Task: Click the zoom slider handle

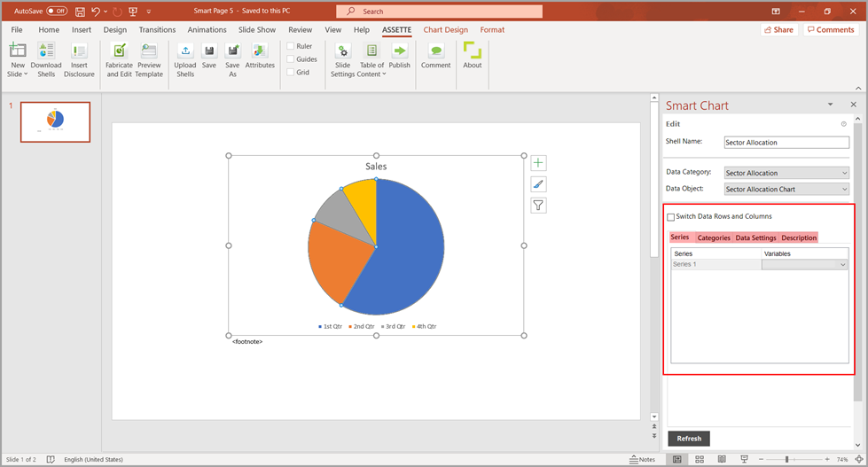Action: coord(786,459)
